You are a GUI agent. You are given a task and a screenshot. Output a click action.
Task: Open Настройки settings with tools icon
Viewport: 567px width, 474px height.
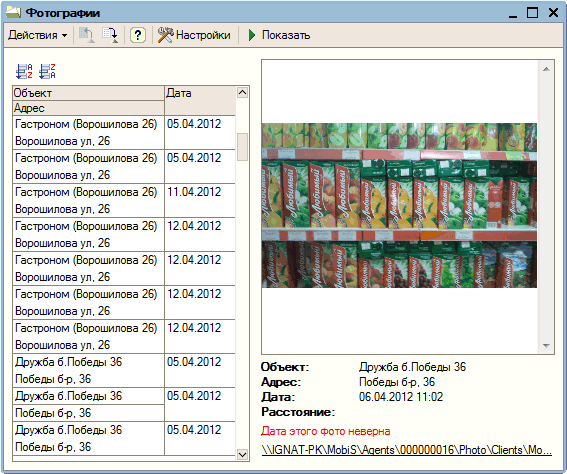tap(194, 35)
